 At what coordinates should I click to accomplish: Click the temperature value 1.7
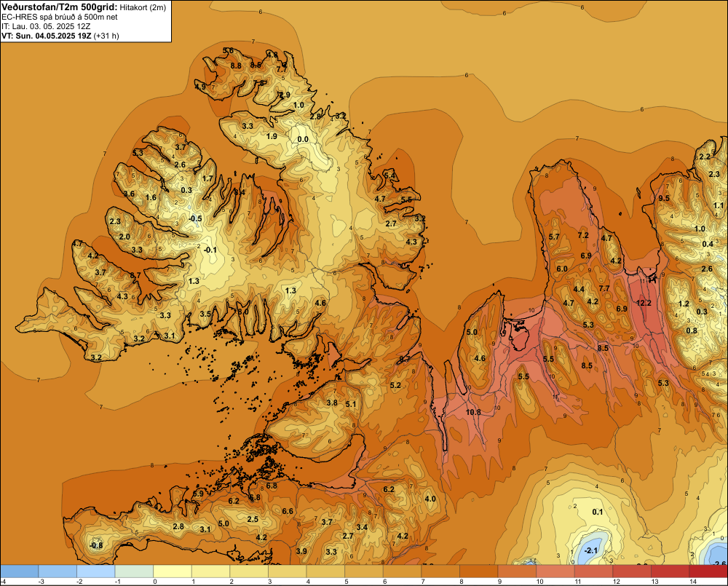coord(207,178)
